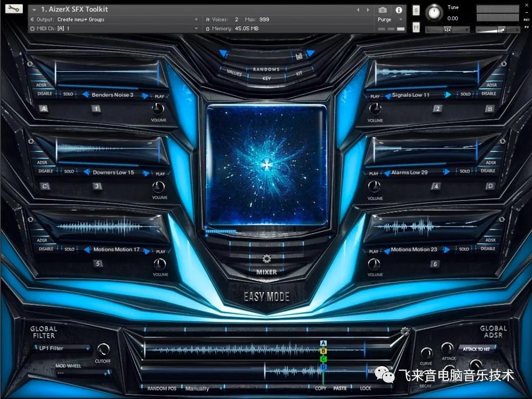Viewport: 532px width, 399px height.
Task: Play the Motions Motion 23 sample
Action: [374, 252]
